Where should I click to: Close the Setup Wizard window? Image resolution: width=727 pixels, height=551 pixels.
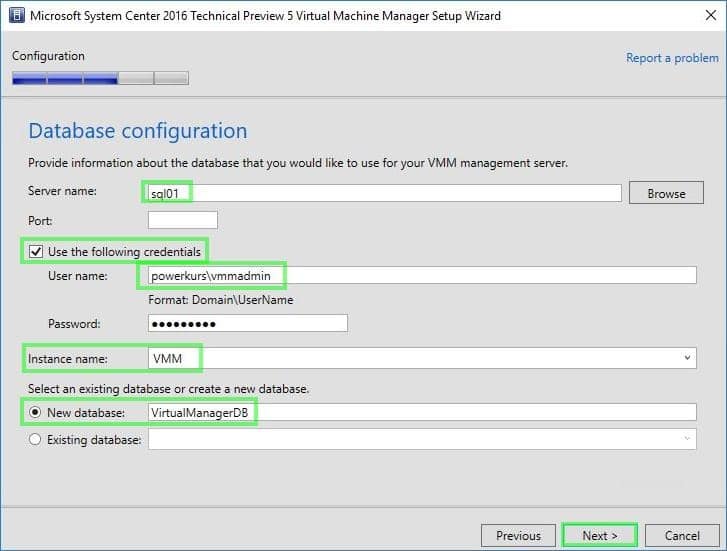click(x=710, y=15)
